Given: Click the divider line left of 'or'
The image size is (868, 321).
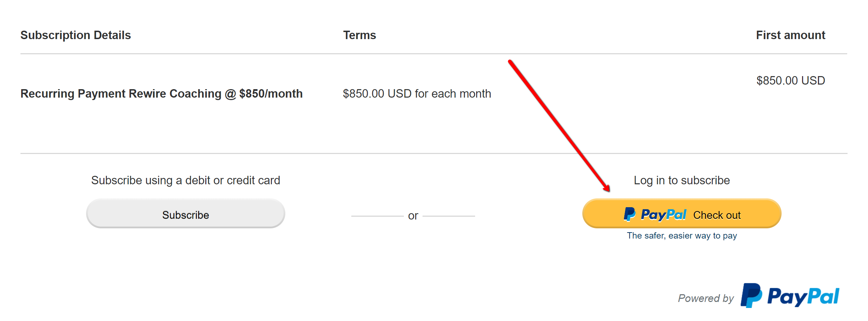Looking at the screenshot, I should 377,216.
